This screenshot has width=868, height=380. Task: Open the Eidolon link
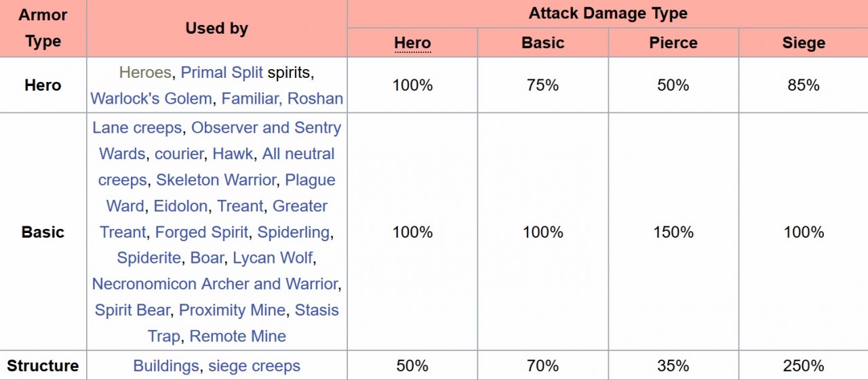[x=180, y=206]
